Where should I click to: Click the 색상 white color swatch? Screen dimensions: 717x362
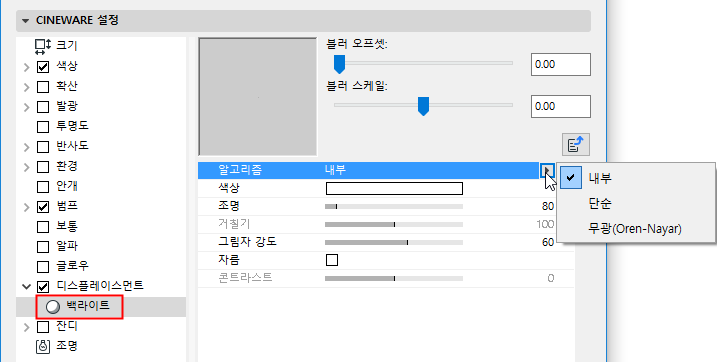[394, 188]
